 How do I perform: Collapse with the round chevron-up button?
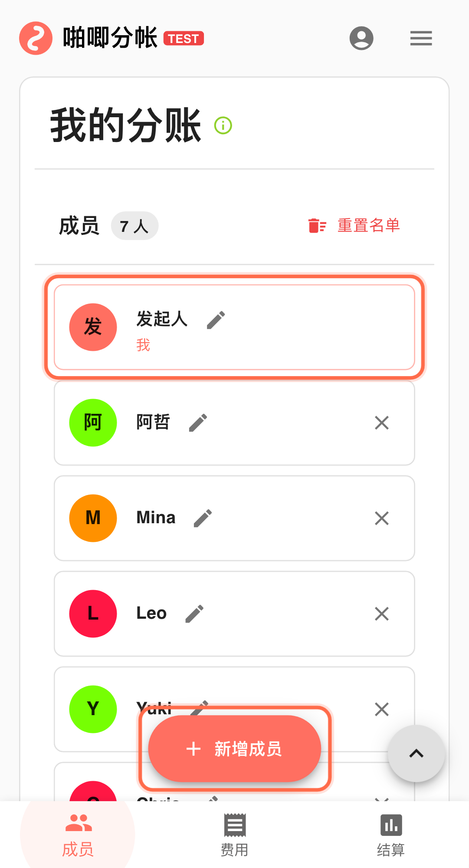point(416,753)
